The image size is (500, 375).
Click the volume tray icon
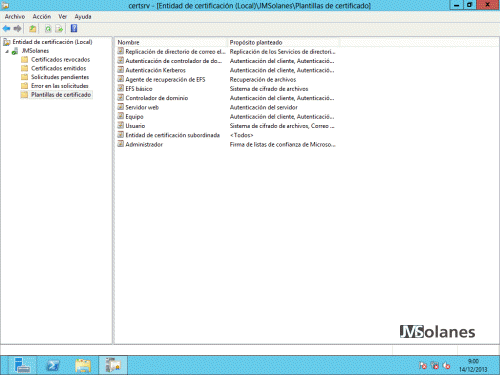pos(446,366)
